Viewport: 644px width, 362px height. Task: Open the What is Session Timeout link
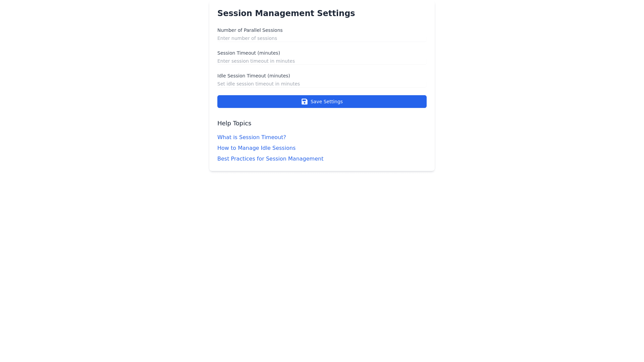[x=252, y=137]
